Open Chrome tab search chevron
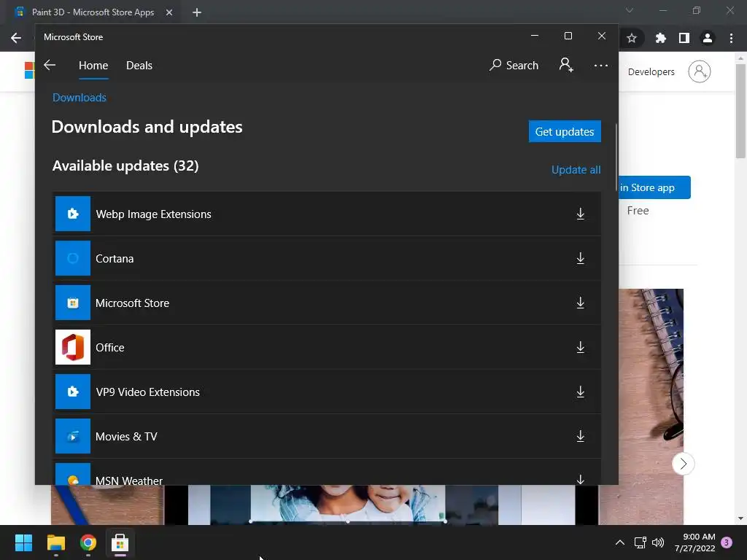This screenshot has height=560, width=747. pos(630,10)
